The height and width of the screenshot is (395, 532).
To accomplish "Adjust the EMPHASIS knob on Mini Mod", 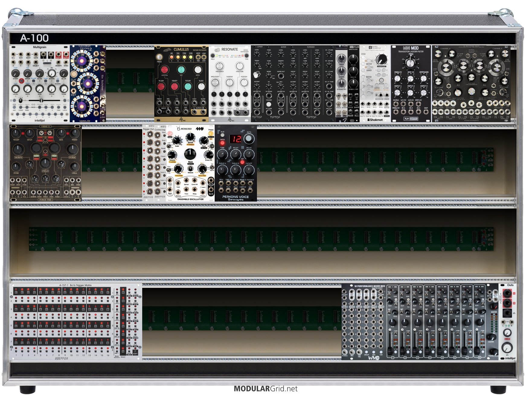I will (424, 78).
